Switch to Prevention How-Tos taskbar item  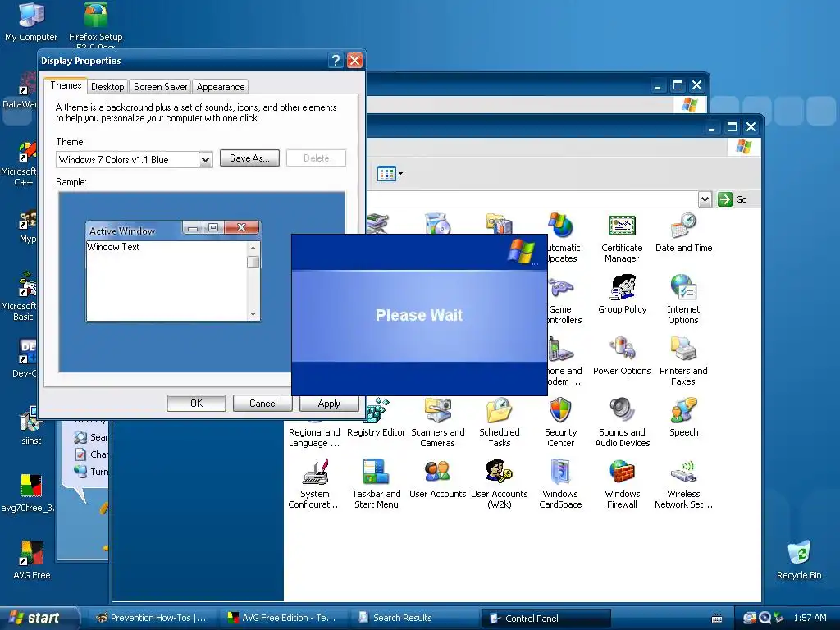coord(152,618)
